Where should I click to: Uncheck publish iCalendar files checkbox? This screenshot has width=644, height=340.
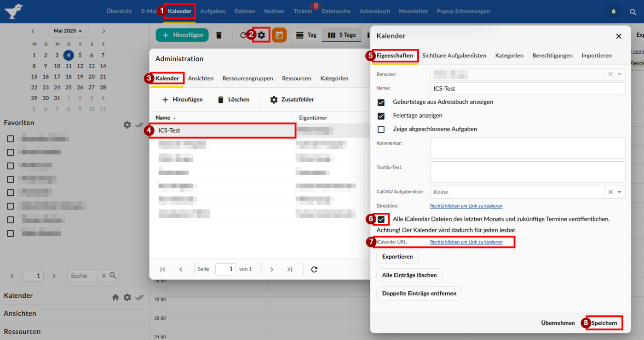coord(381,219)
